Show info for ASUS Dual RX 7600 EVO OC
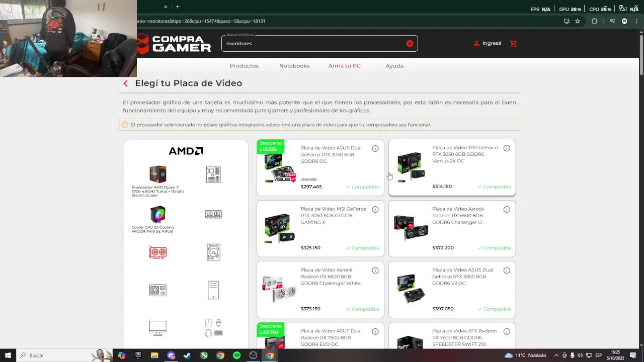This screenshot has height=362, width=644. 375,331
